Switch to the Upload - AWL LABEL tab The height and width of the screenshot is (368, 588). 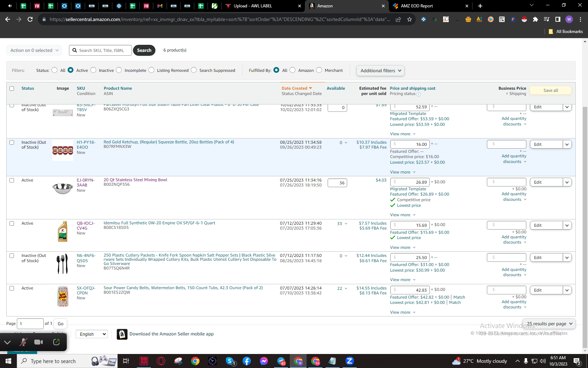[263, 6]
